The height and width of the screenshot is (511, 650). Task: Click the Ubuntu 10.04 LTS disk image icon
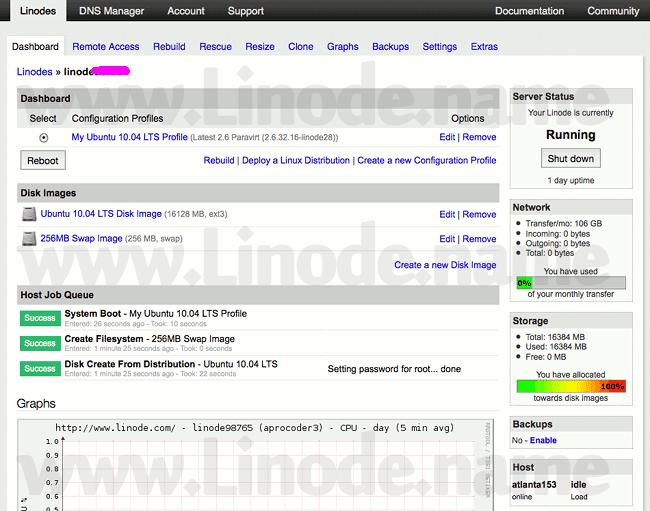29,214
